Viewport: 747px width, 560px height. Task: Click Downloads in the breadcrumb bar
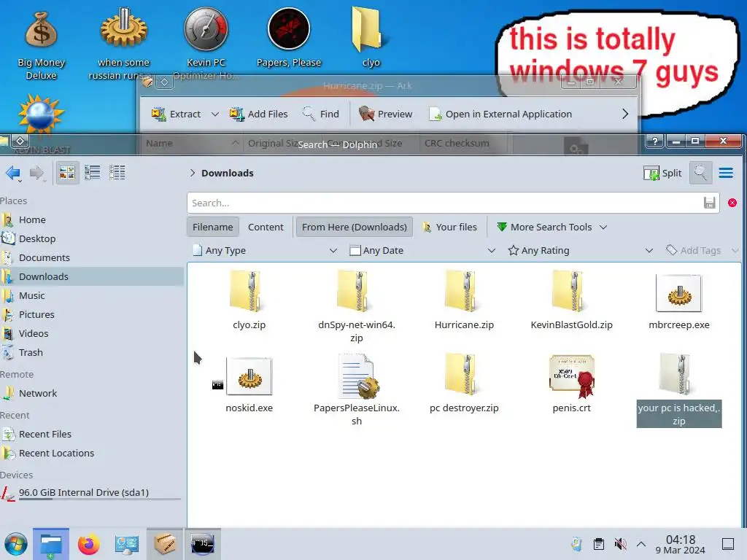coord(228,174)
